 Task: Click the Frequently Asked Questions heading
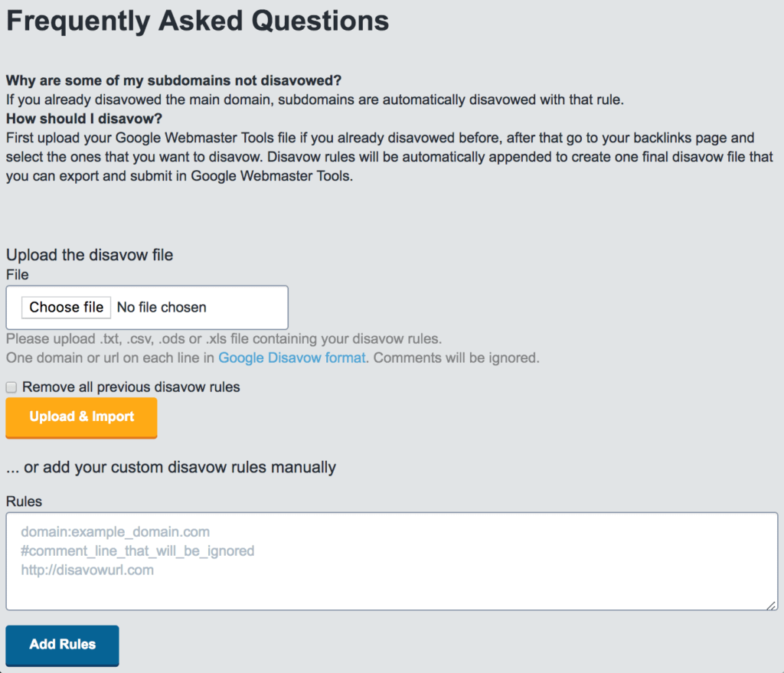pyautogui.click(x=198, y=21)
